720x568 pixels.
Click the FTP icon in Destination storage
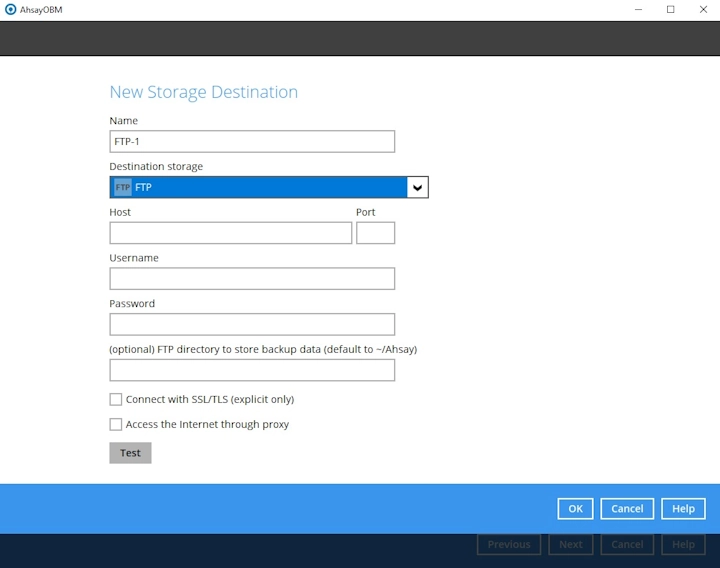(x=123, y=187)
